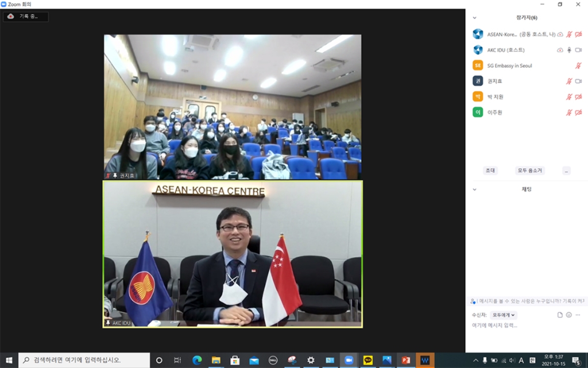Viewport: 588px width, 368px height.
Task: Open the participants panel more options button
Action: 566,171
